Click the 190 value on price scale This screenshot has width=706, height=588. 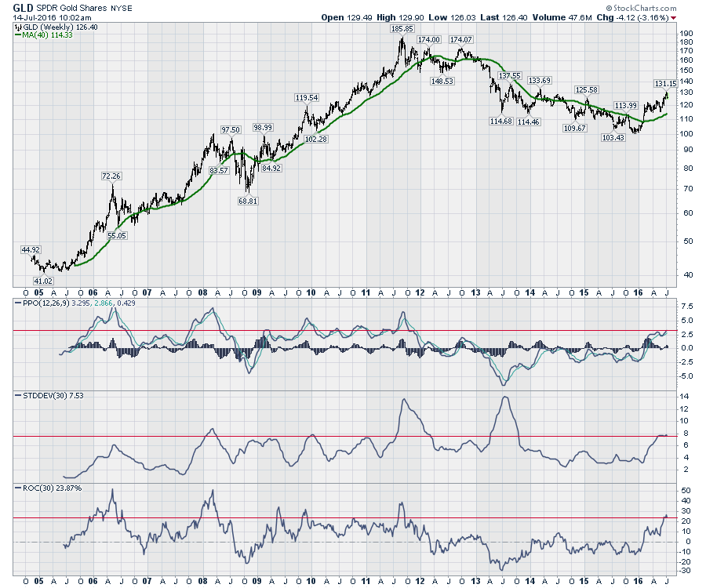tap(686, 33)
